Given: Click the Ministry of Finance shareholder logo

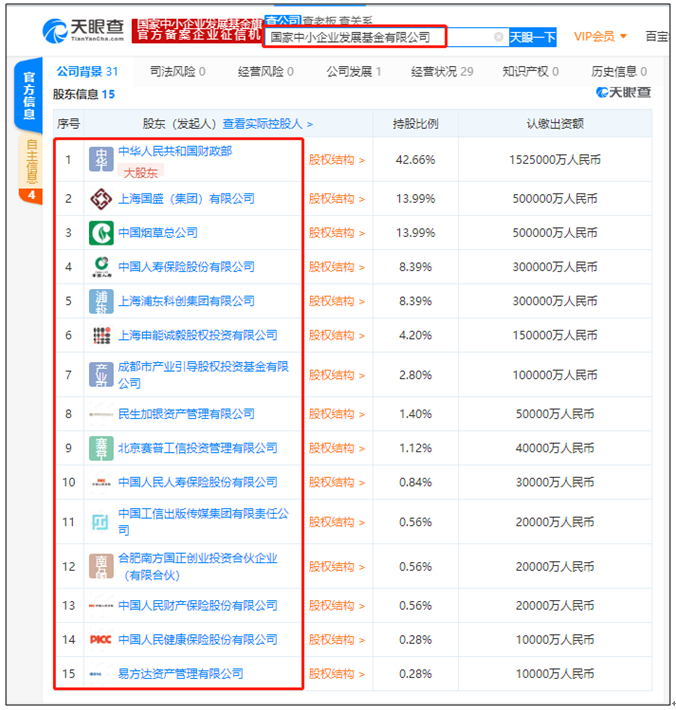Looking at the screenshot, I should [x=101, y=159].
